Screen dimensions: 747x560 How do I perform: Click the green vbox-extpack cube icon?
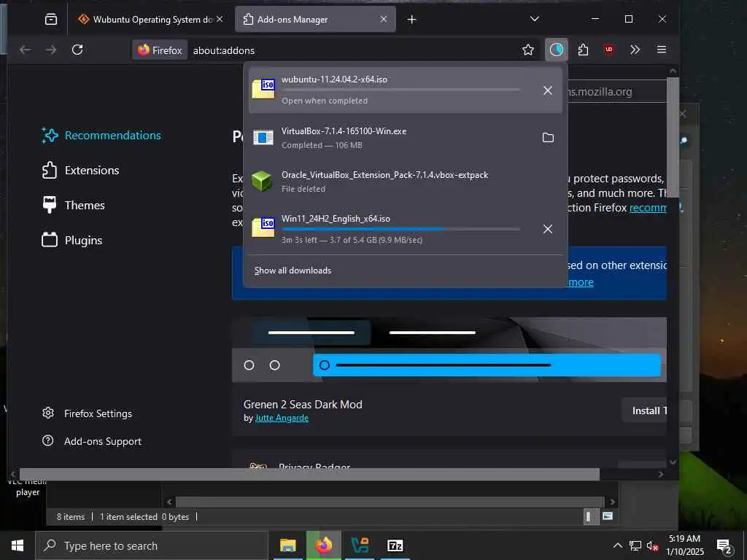262,181
